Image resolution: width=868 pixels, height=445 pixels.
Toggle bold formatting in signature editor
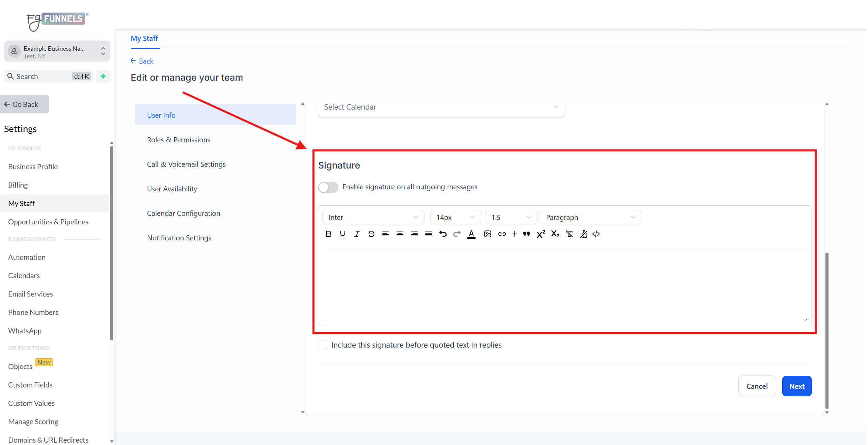click(x=328, y=234)
